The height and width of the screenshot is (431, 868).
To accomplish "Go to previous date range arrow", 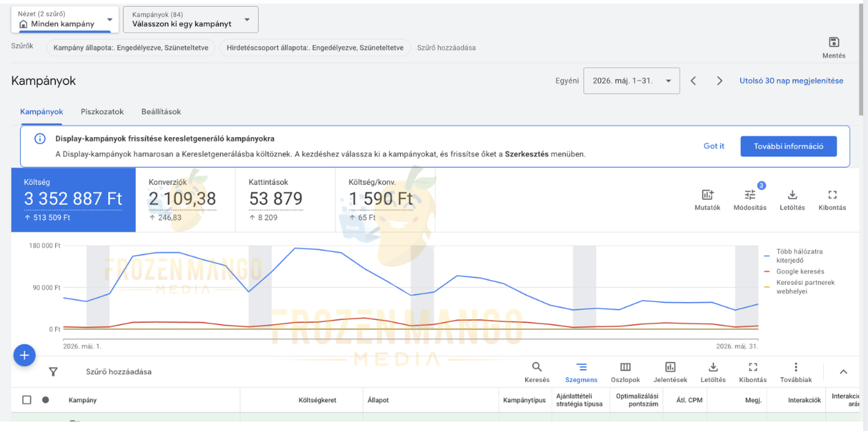I will (x=693, y=81).
